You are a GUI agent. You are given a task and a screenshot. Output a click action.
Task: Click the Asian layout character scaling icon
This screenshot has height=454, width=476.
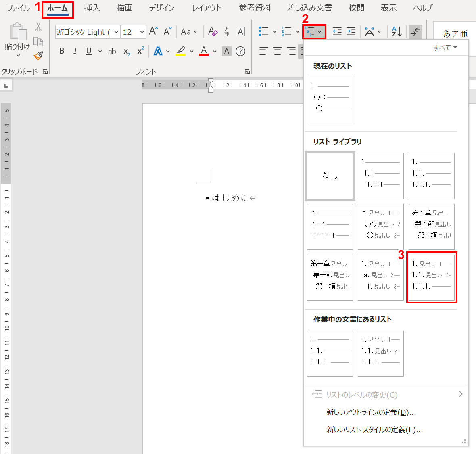pos(370,31)
